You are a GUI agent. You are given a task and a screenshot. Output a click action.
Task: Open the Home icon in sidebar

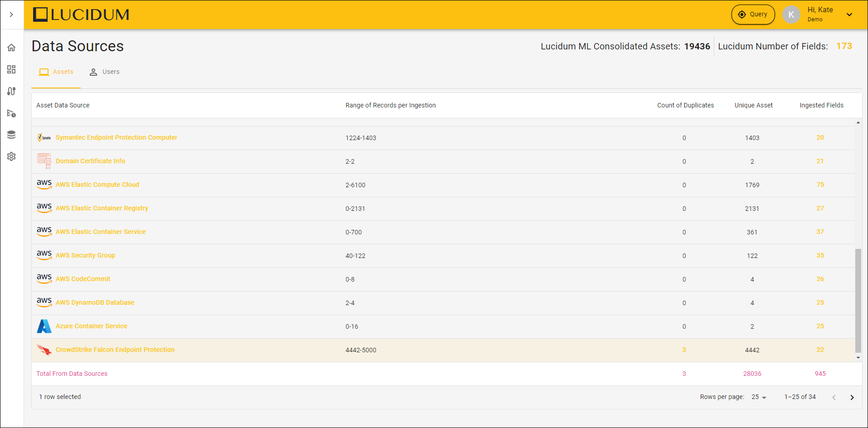click(x=11, y=48)
